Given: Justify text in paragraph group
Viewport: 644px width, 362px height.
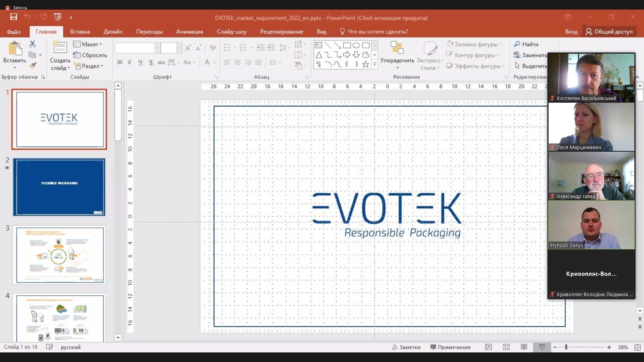Looking at the screenshot, I should (x=258, y=62).
